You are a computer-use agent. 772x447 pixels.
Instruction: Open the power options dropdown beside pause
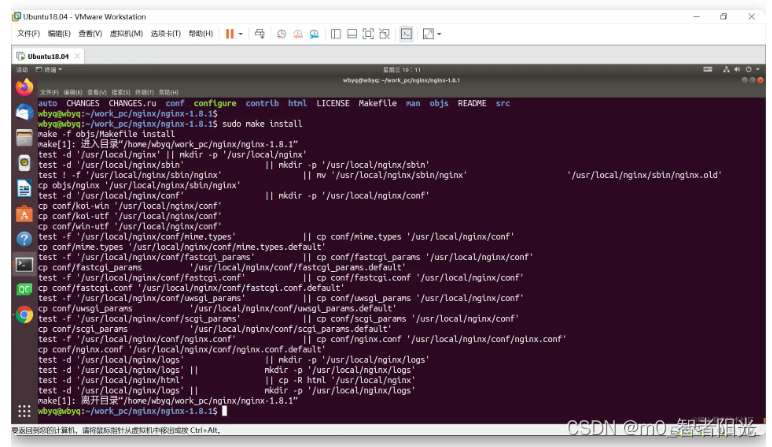point(241,34)
